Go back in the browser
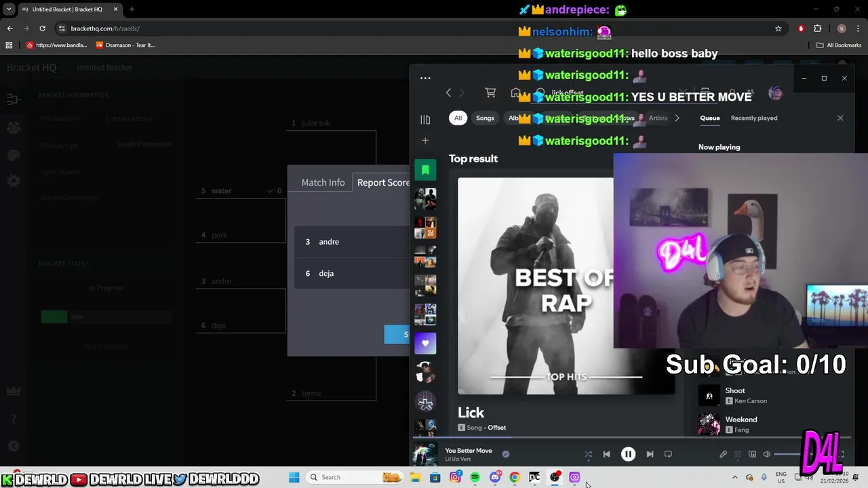Screen dimensions: 868x488 [9, 28]
